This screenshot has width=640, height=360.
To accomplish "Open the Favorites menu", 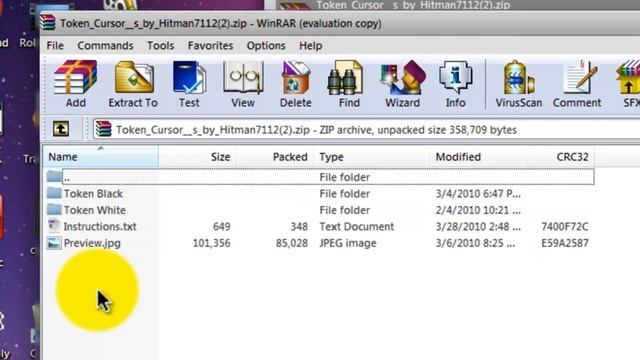I will [210, 45].
